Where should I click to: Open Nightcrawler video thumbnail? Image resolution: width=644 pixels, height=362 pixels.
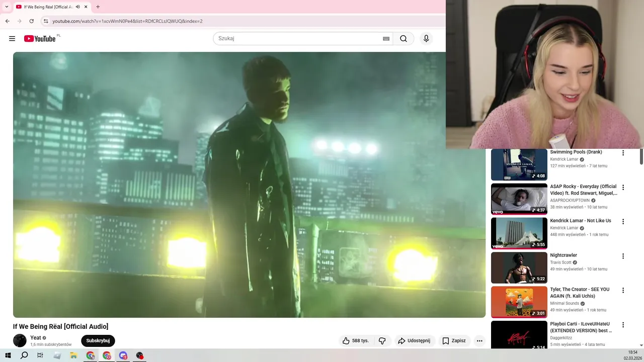point(519,268)
